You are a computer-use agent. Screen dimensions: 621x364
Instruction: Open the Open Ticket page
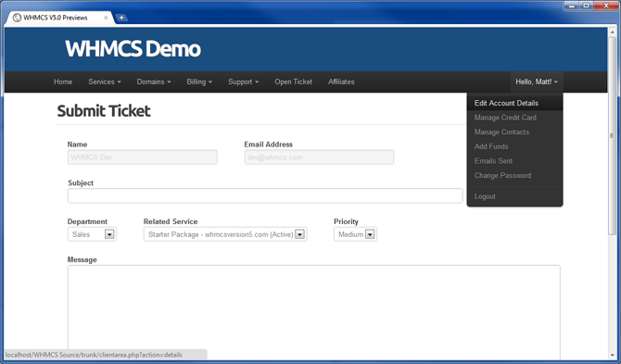point(294,82)
